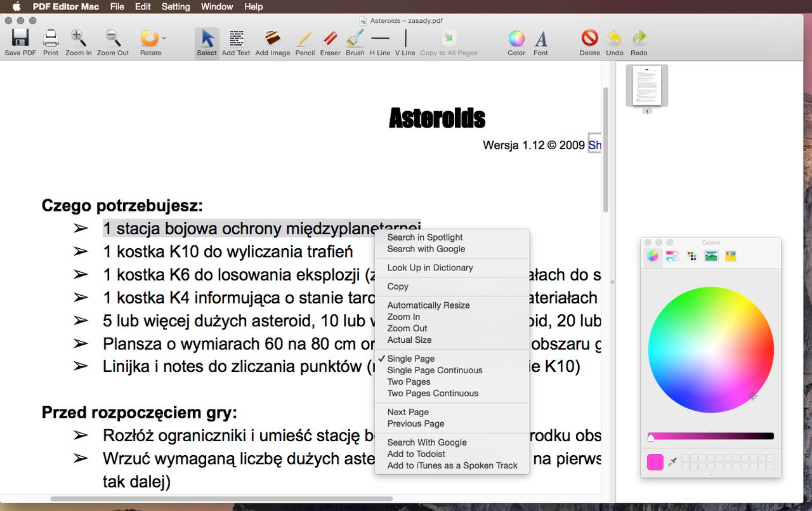Open the Apple menu
This screenshot has height=511, width=812.
click(16, 6)
